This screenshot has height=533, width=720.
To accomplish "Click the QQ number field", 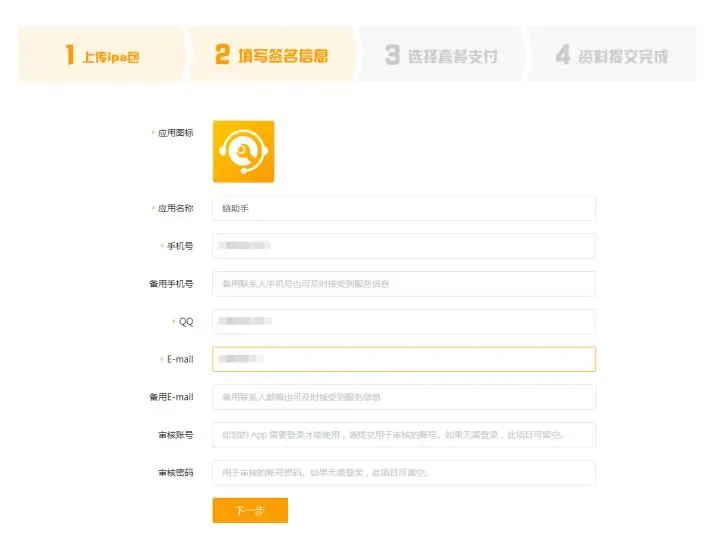I will tap(404, 321).
